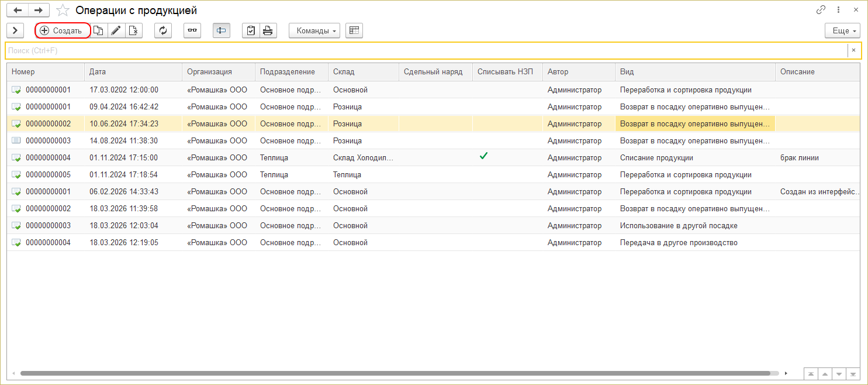Screen dimensions: 868x385
Task: Click the table layout settings icon
Action: 354,31
